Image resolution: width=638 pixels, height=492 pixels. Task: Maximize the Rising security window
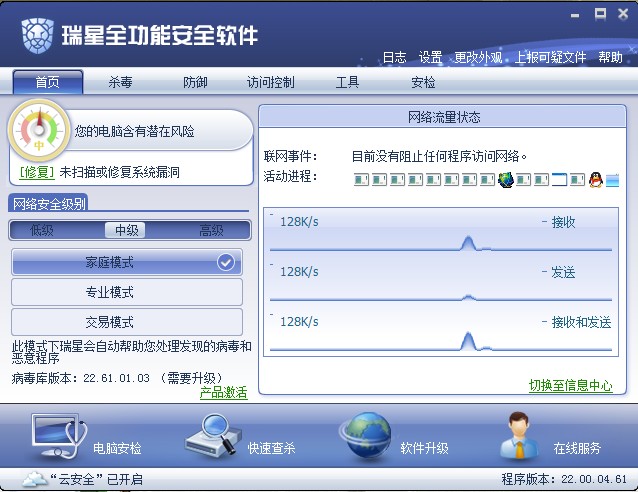[600, 14]
